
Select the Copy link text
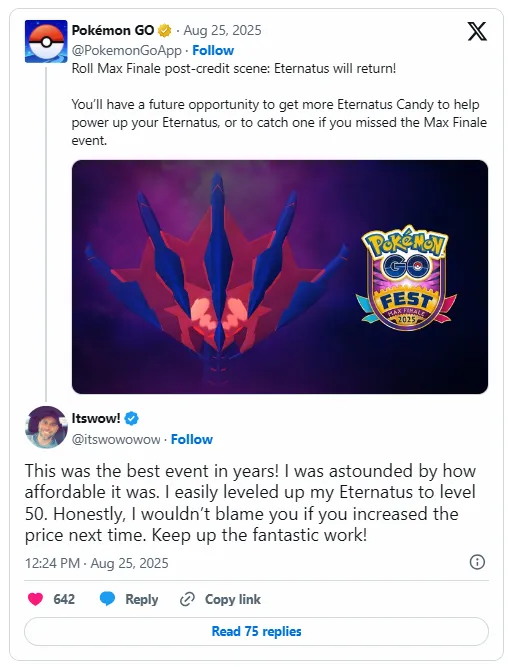pyautogui.click(x=233, y=599)
